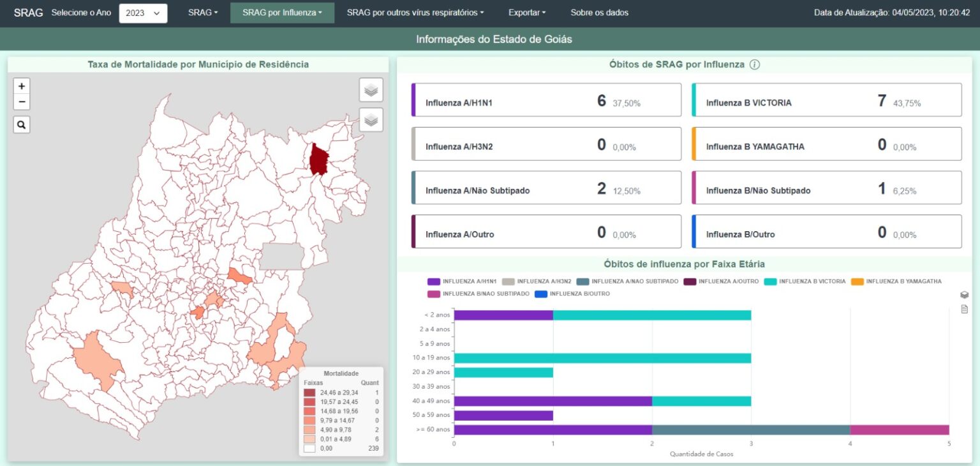The height and width of the screenshot is (466, 980).
Task: Open the lower map layers control
Action: pos(371,119)
